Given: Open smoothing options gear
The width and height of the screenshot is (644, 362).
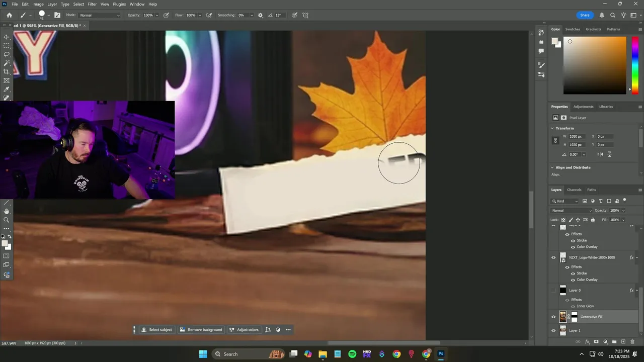Looking at the screenshot, I should 260,15.
